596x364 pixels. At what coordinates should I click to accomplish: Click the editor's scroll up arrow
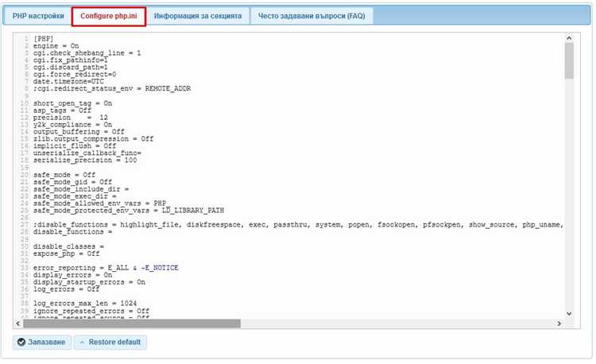(569, 38)
